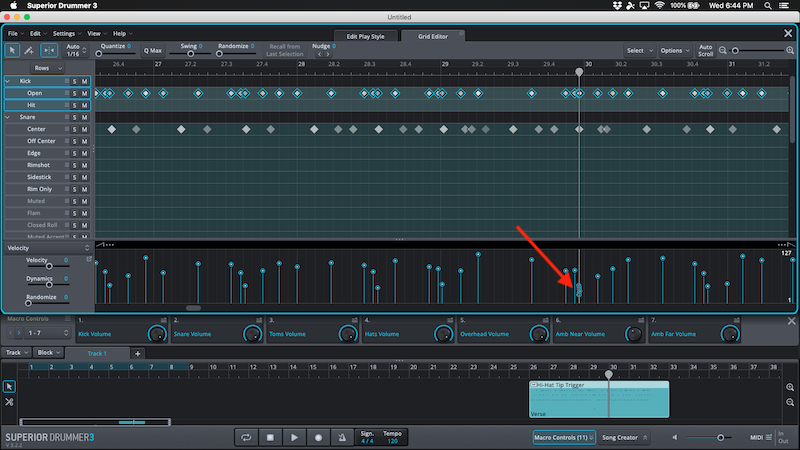
Task: Open the Snare Volume macro options icon
Action: (x=259, y=320)
